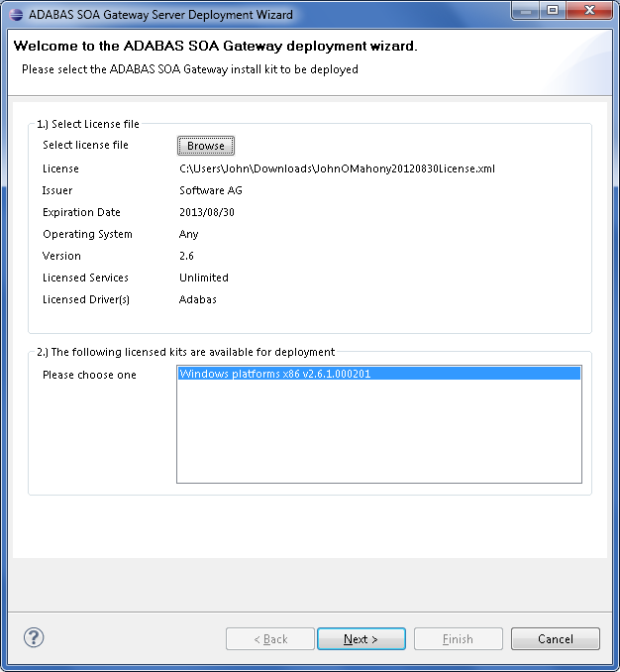Open the help question mark icon
This screenshot has width=620, height=672.
pos(34,637)
